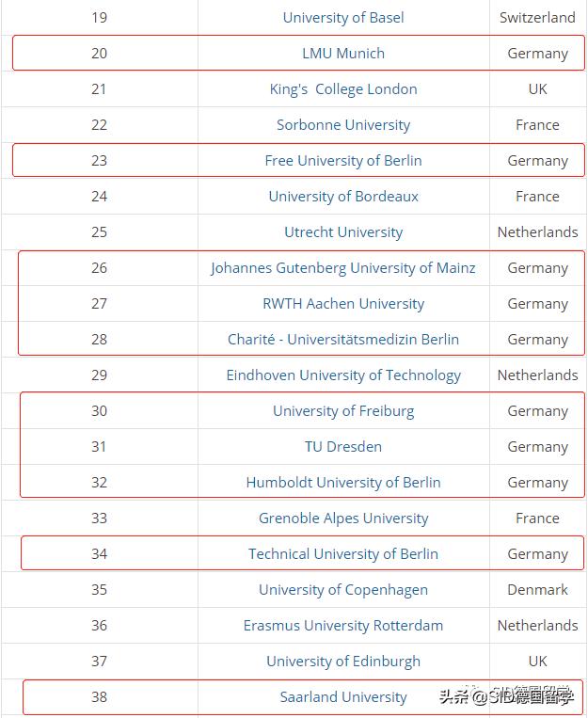This screenshot has width=588, height=718.
Task: Click the University of Edinburgh link
Action: click(343, 662)
